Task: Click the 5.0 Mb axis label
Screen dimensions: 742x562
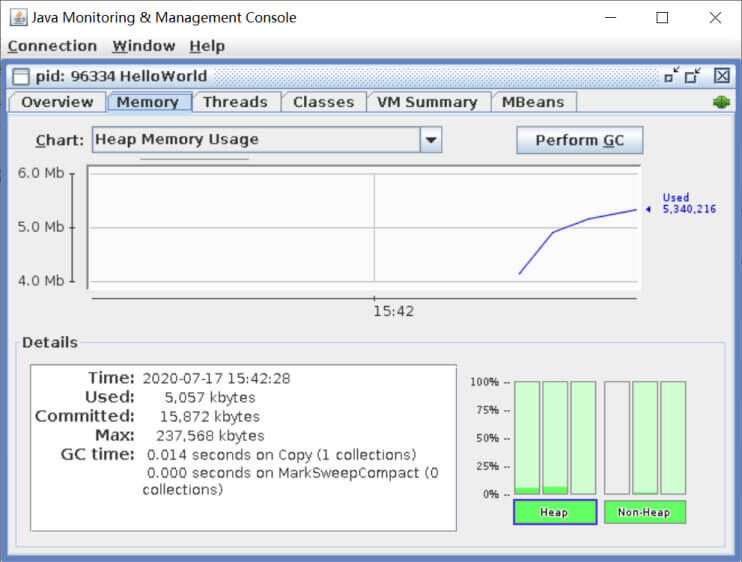Action: tap(41, 227)
